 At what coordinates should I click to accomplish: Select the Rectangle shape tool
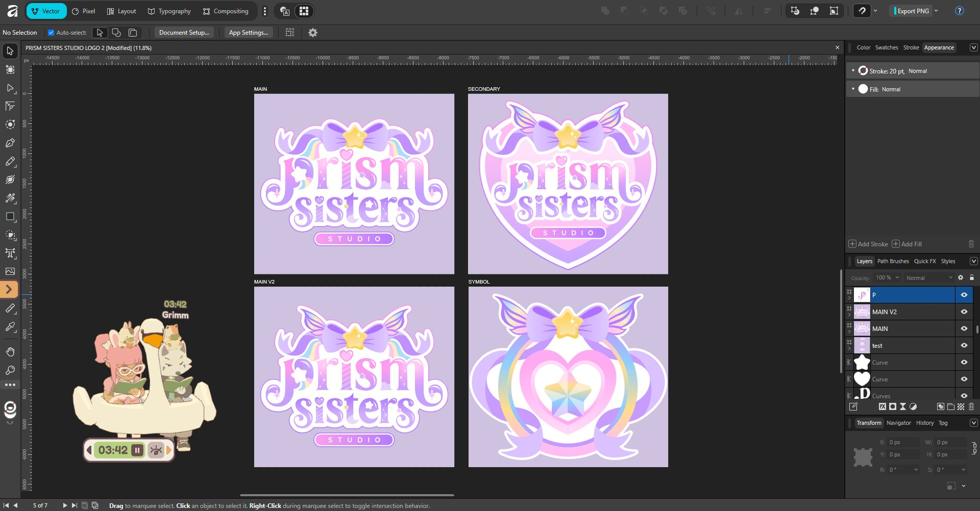click(x=10, y=217)
